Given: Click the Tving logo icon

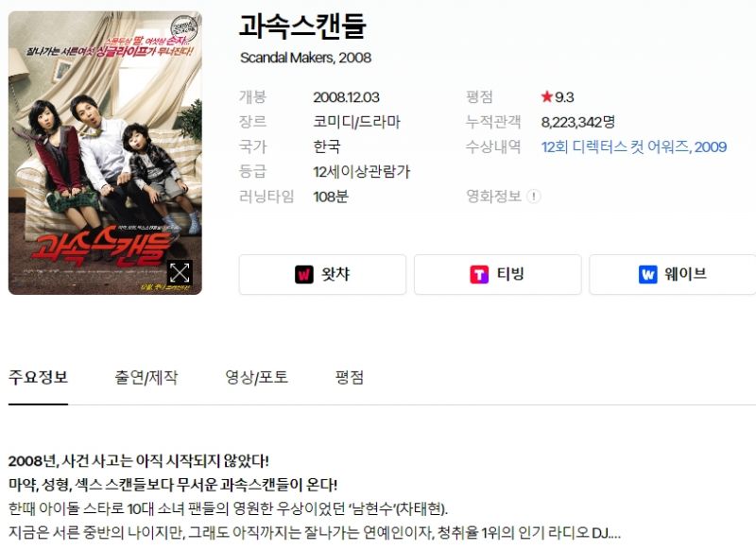Looking at the screenshot, I should [x=479, y=275].
